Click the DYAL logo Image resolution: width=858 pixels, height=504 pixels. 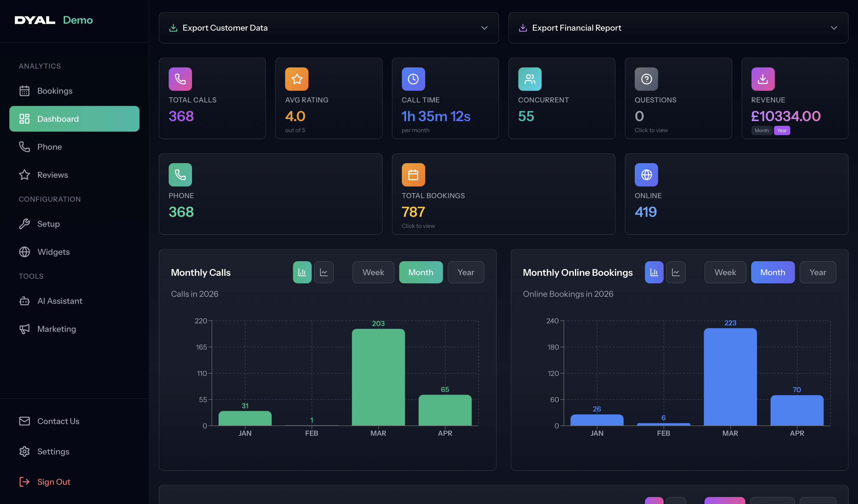coord(35,20)
